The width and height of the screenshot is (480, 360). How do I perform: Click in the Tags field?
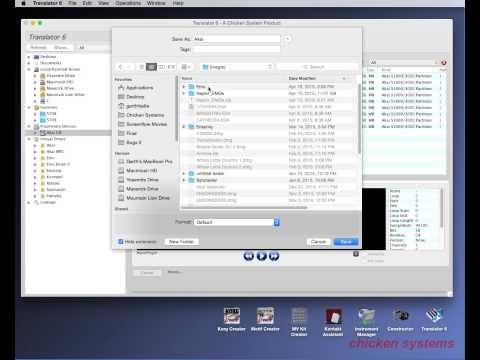click(236, 49)
